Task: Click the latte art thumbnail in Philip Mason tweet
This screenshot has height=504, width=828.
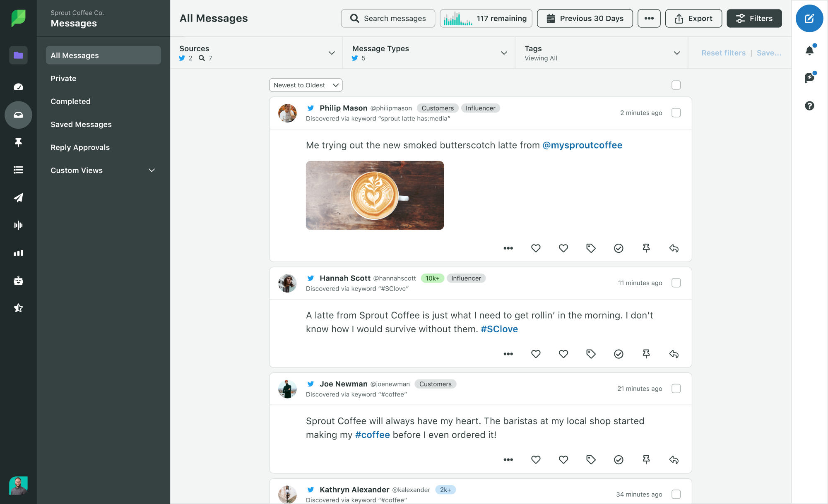Action: (x=375, y=194)
